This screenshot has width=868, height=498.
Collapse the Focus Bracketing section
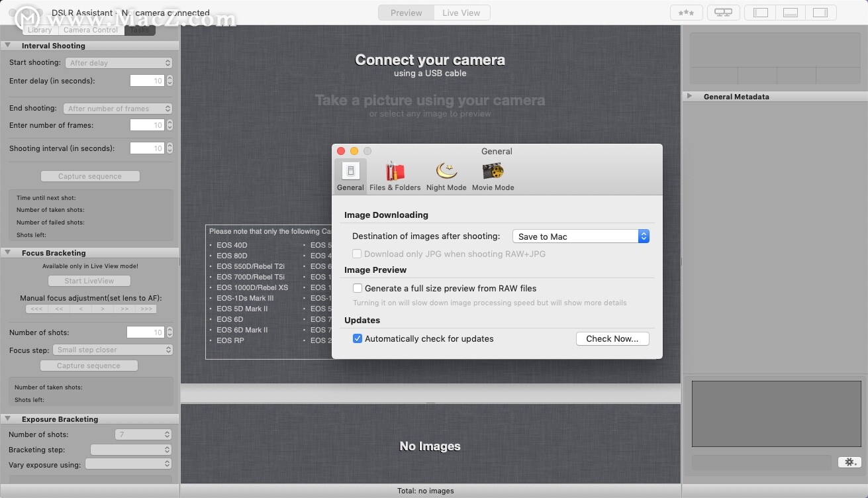pyautogui.click(x=7, y=253)
